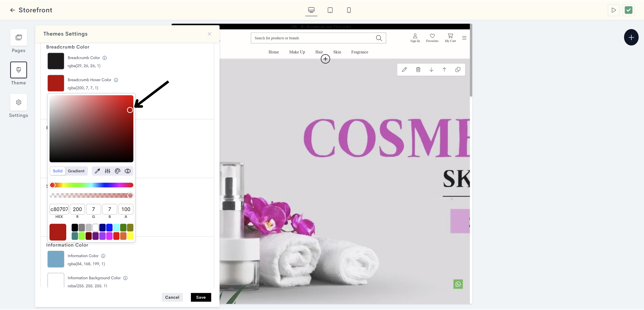Viewport: 644px width, 310px height.
Task: Move section down with arrow icon
Action: pyautogui.click(x=431, y=69)
